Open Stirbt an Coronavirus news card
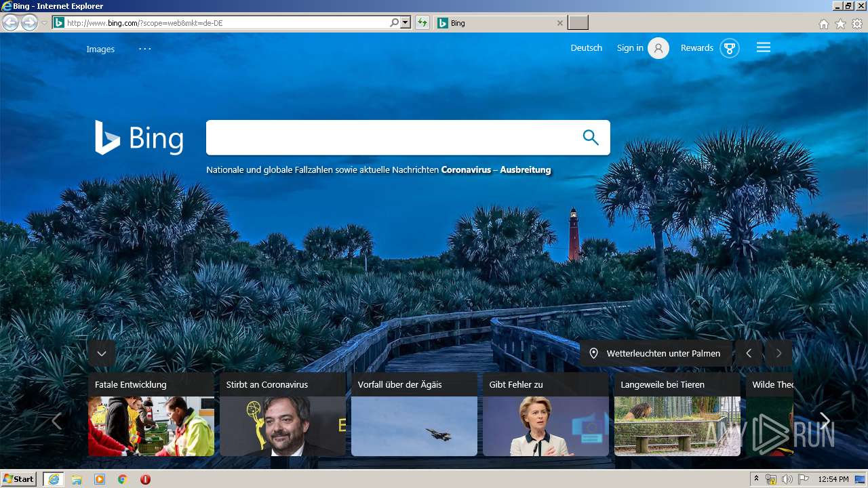Screen dimensions: 868x488 pos(283,414)
